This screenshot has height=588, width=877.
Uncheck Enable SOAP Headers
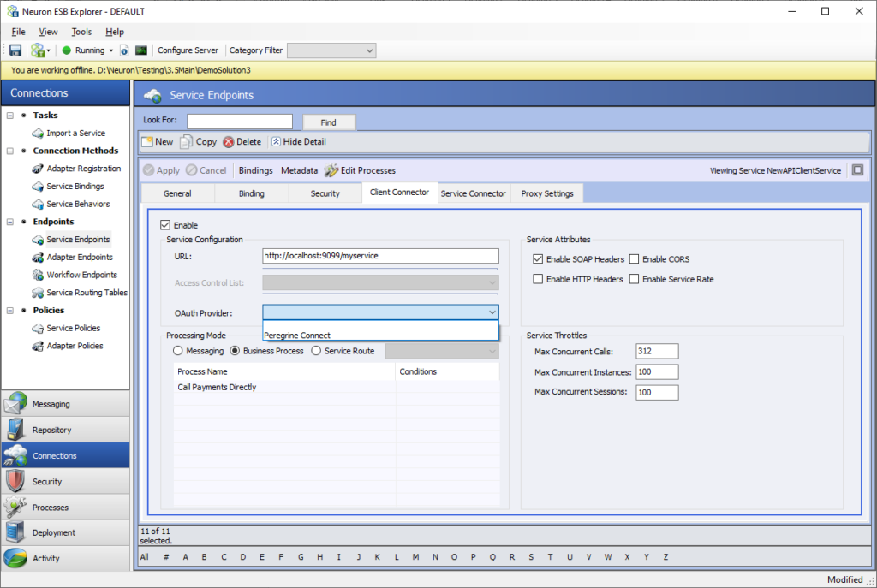538,258
